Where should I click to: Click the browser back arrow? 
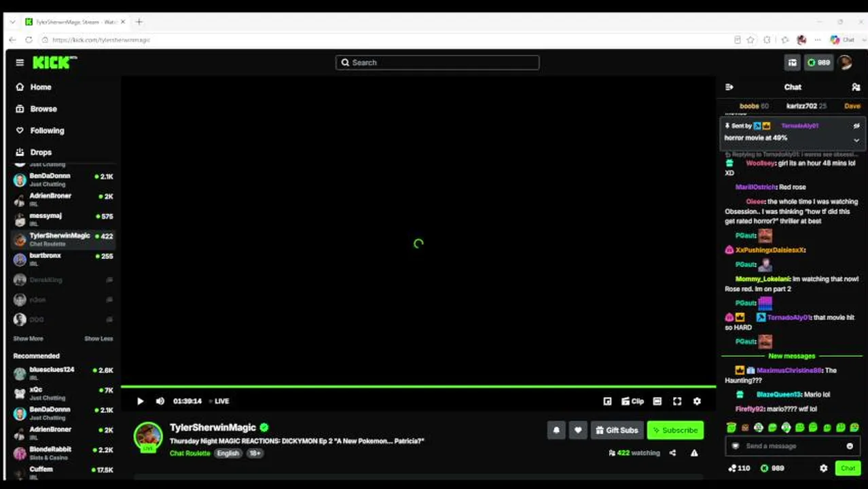click(x=13, y=40)
